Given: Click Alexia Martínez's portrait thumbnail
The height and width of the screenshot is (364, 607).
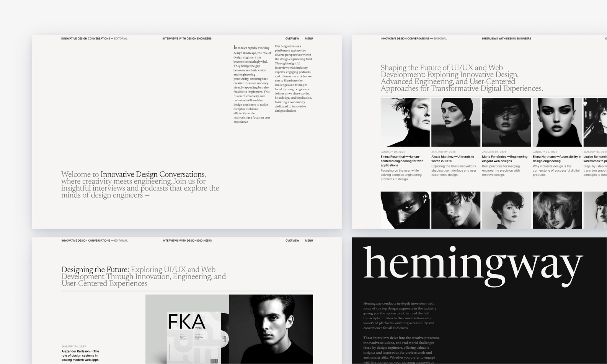Looking at the screenshot, I should [x=455, y=122].
